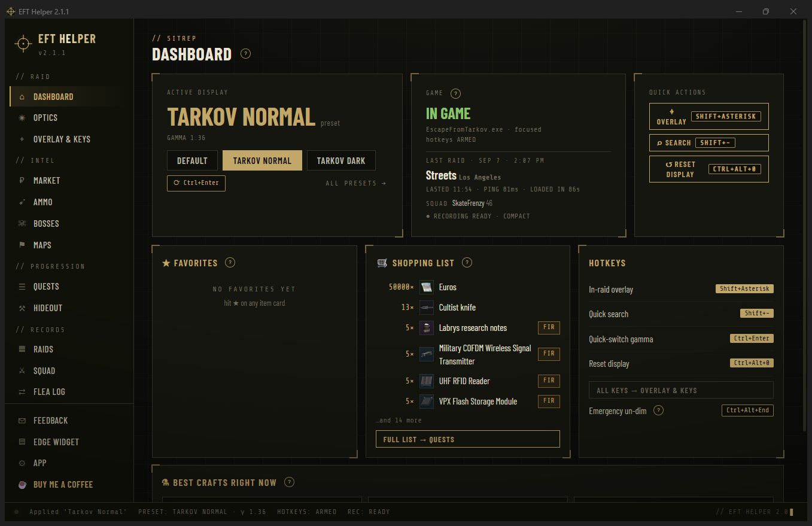The height and width of the screenshot is (526, 812).
Task: Click the Maps flag icon
Action: click(x=22, y=245)
